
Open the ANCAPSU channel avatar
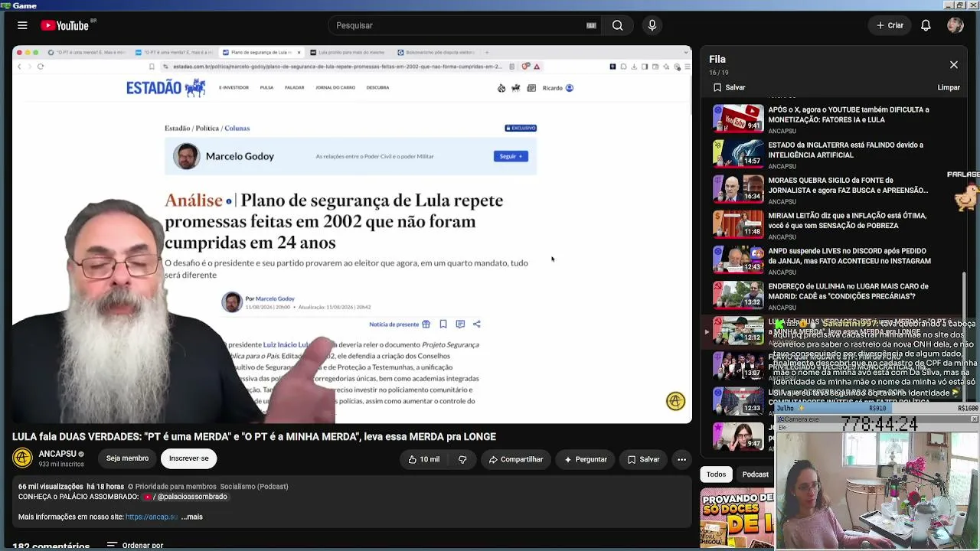point(22,458)
